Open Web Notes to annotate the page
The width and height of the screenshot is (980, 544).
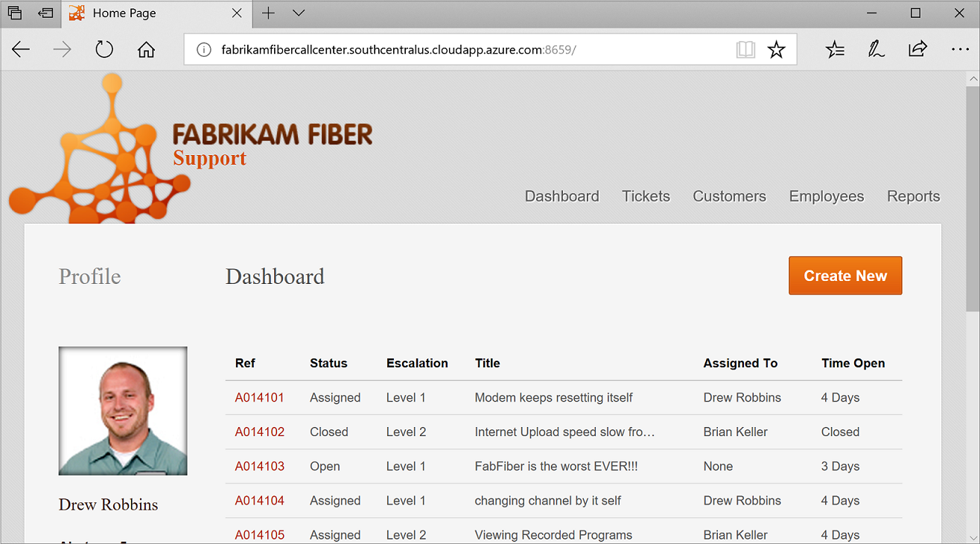tap(876, 49)
